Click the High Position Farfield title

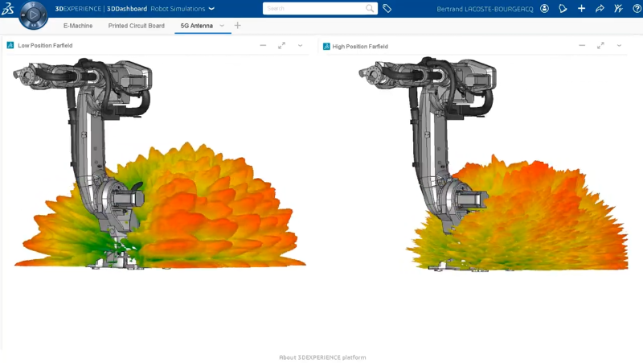(360, 46)
